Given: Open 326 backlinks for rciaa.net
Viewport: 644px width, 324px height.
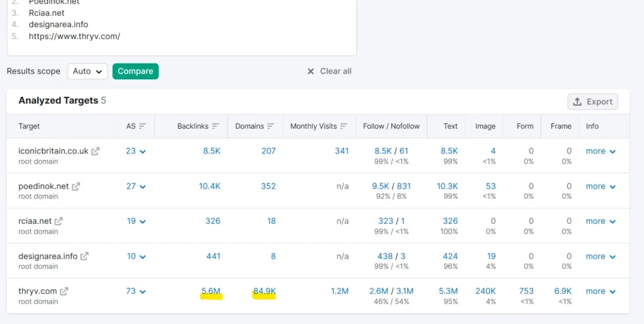Looking at the screenshot, I should 213,221.
